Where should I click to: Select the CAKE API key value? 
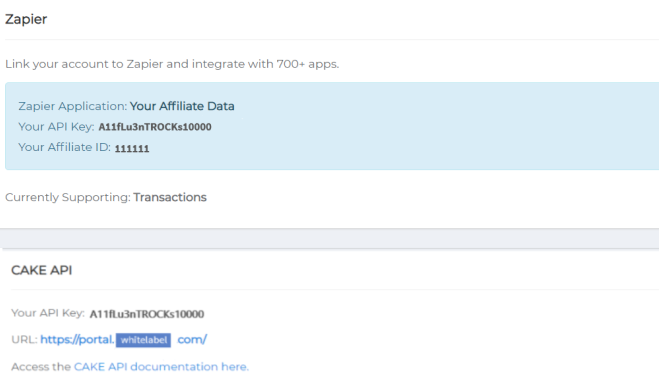point(147,314)
